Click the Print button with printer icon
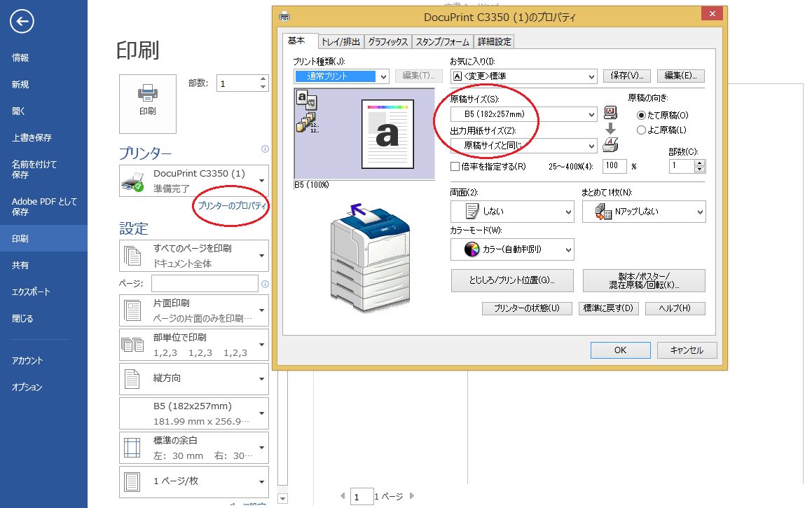The height and width of the screenshot is (508, 812). point(148,104)
